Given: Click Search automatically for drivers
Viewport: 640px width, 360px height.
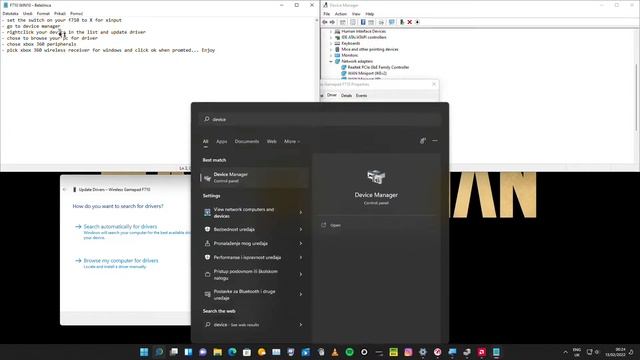Looking at the screenshot, I should coord(120,227).
